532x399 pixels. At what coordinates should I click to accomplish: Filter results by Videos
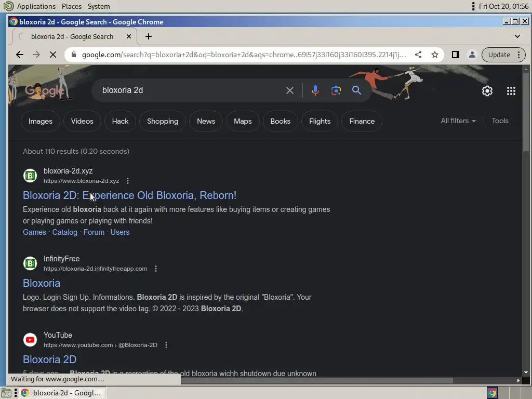(82, 121)
